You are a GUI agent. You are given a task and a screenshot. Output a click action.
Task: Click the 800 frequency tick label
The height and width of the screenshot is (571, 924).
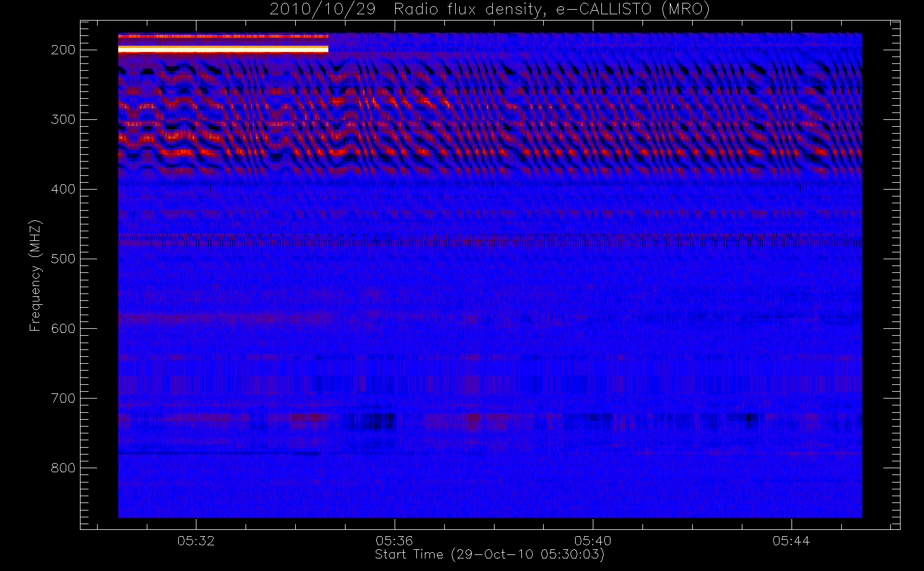(x=63, y=468)
